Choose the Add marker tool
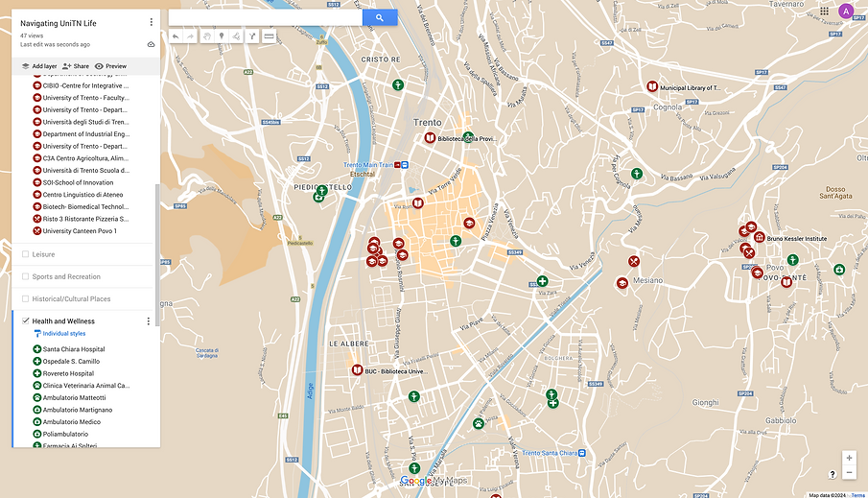This screenshot has height=498, width=868. [222, 36]
